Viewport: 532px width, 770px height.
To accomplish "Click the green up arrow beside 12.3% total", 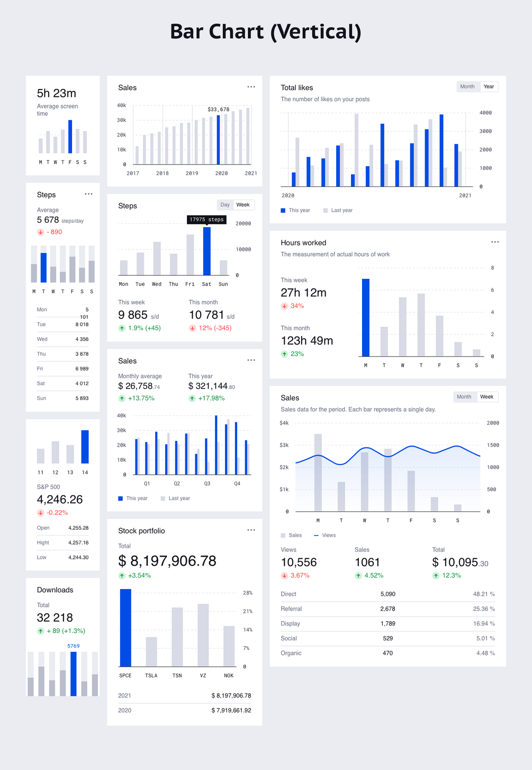I will (436, 576).
